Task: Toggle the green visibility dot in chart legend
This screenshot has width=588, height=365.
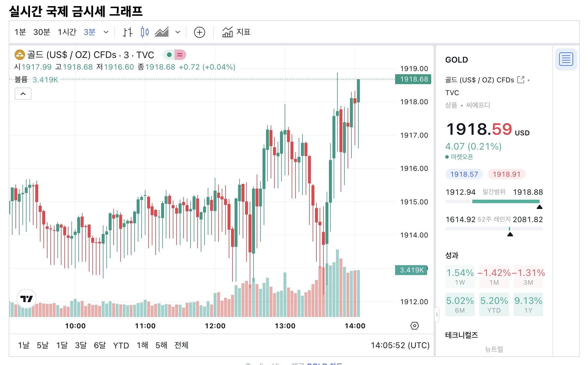Action: 169,54
